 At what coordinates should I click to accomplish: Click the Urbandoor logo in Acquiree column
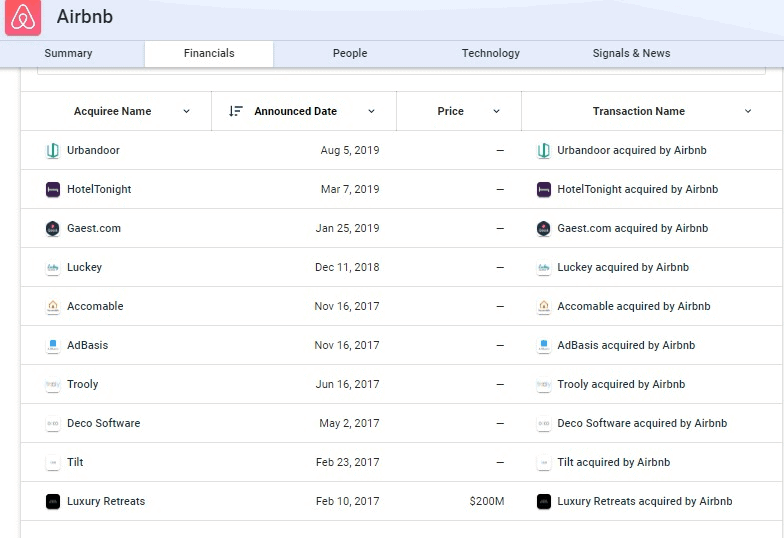(53, 151)
